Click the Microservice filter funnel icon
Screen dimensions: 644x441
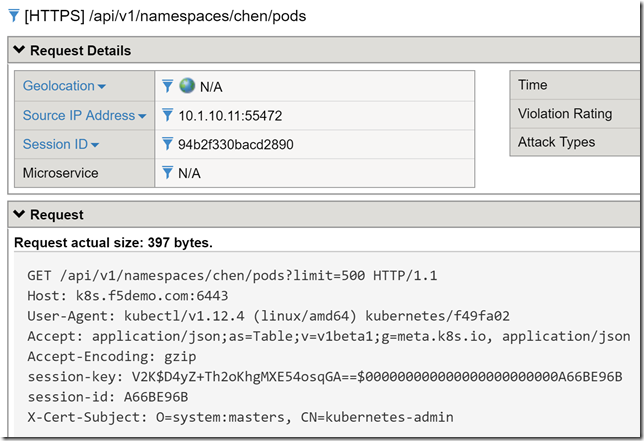pyautogui.click(x=168, y=173)
